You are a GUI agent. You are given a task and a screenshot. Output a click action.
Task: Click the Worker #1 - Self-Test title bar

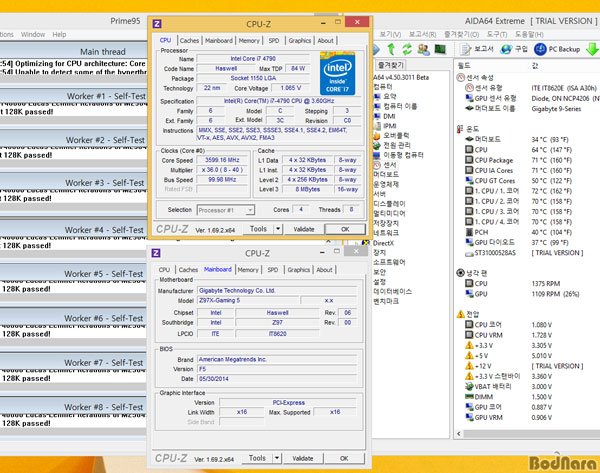pyautogui.click(x=73, y=96)
